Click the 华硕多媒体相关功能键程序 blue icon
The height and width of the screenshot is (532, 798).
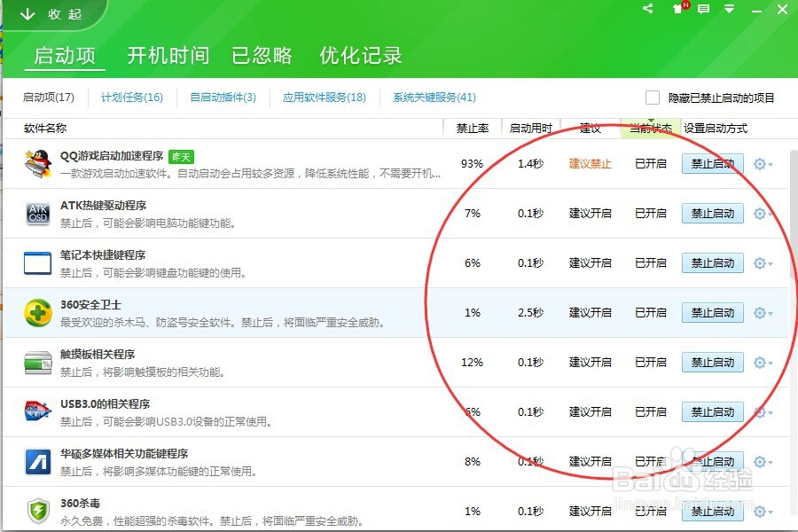click(x=38, y=462)
